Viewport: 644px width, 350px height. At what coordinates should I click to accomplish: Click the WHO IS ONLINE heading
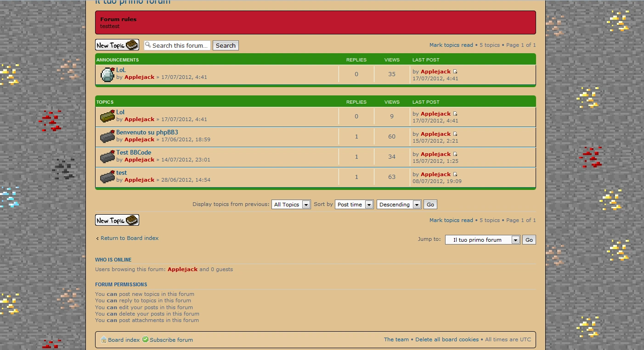[x=113, y=260]
